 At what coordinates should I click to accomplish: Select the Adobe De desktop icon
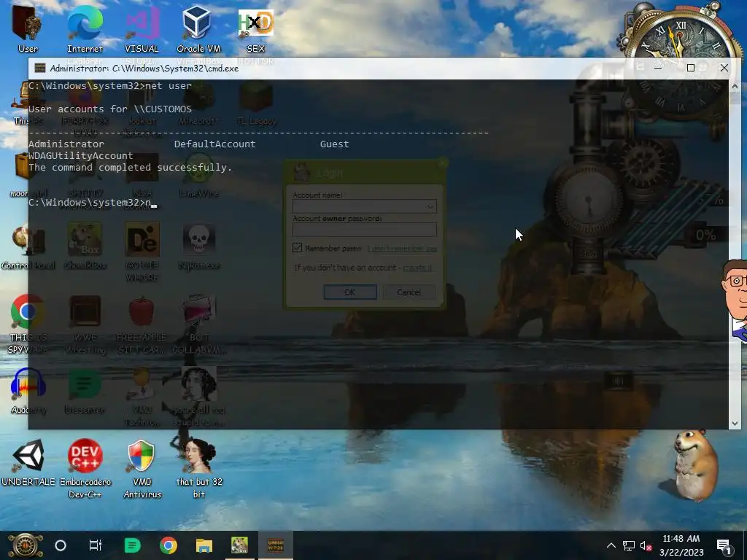point(142,245)
